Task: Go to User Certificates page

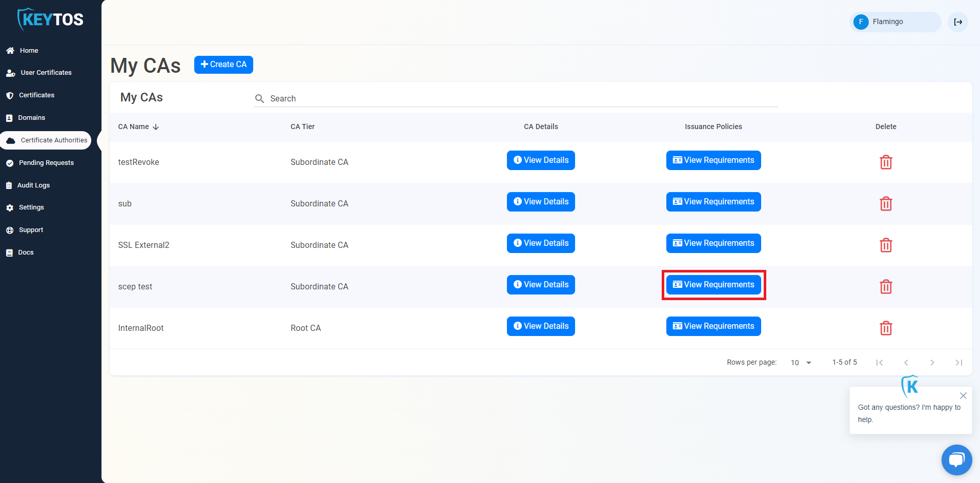Action: [x=39, y=73]
